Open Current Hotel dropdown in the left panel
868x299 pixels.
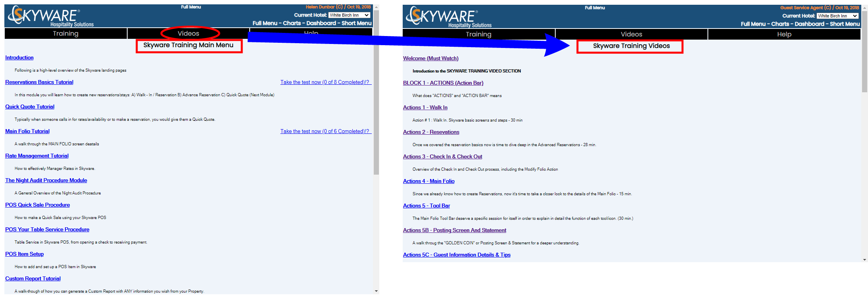349,15
